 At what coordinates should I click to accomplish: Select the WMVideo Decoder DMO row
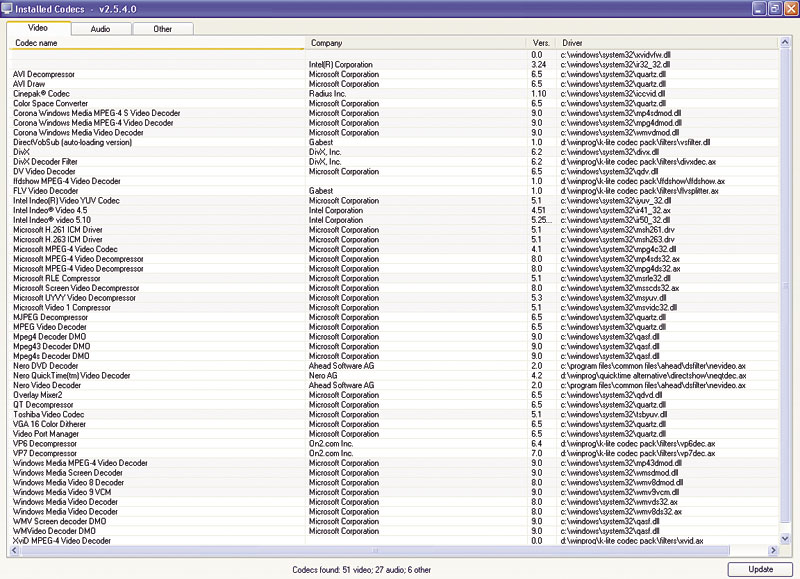394,531
